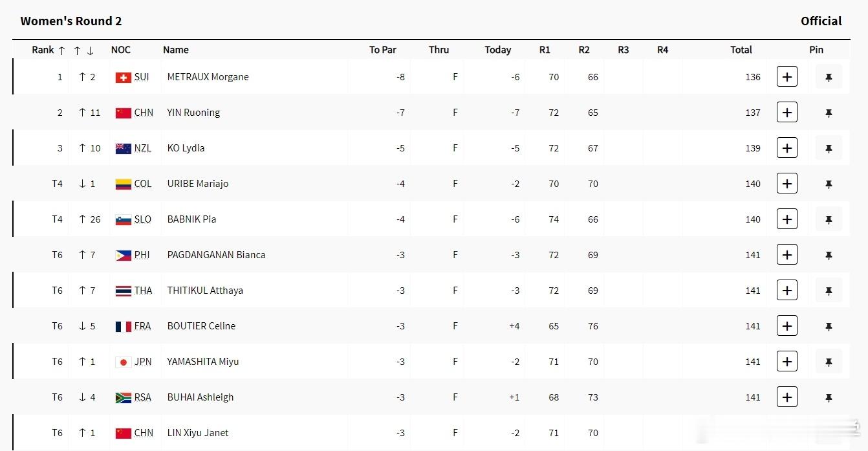Expand METRAUX Morgane's scorecard with plus button
Screen dimensions: 868x451
(787, 77)
